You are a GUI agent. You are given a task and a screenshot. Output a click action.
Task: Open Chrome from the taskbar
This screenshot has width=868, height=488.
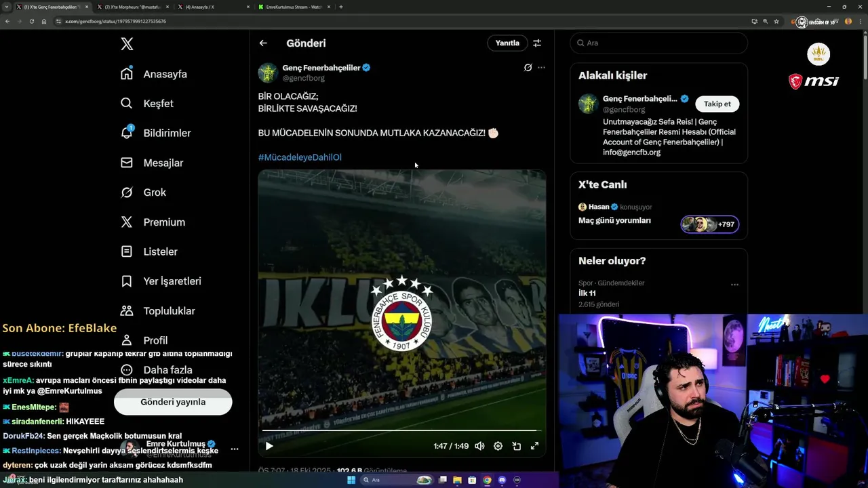point(487,480)
